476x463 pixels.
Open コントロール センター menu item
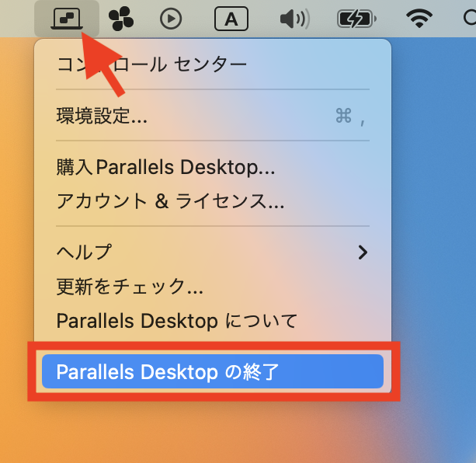tap(213, 64)
